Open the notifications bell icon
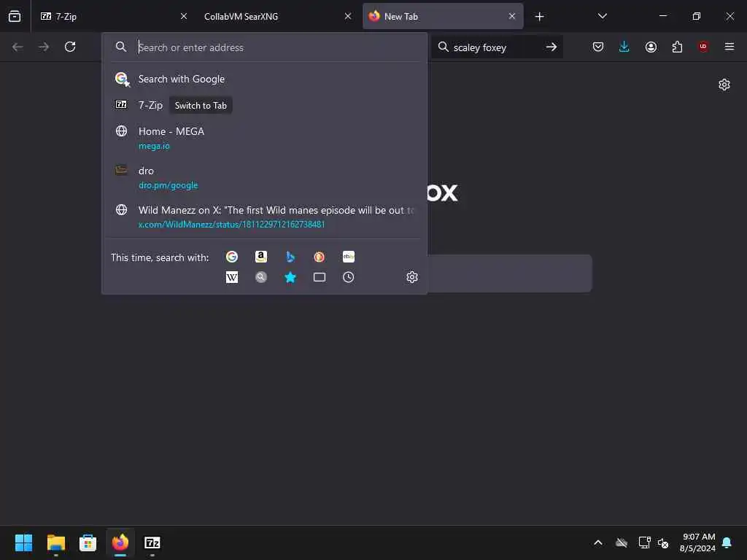 click(727, 542)
